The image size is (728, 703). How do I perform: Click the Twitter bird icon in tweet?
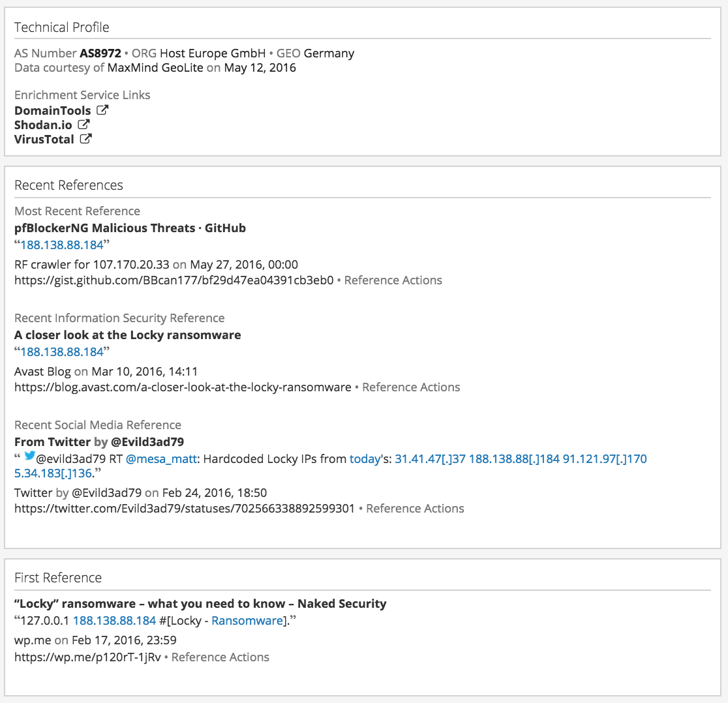pyautogui.click(x=29, y=456)
